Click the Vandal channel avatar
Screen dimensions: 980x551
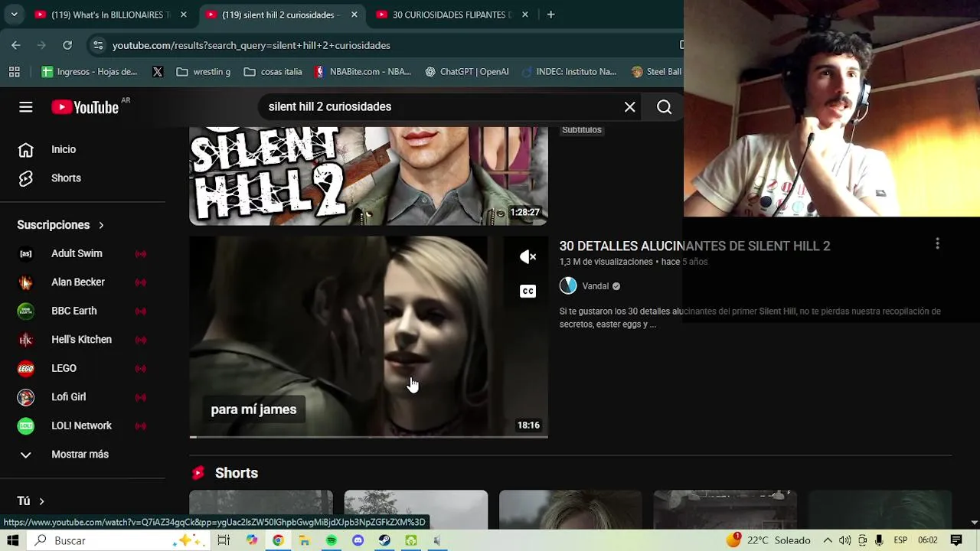[x=568, y=286]
